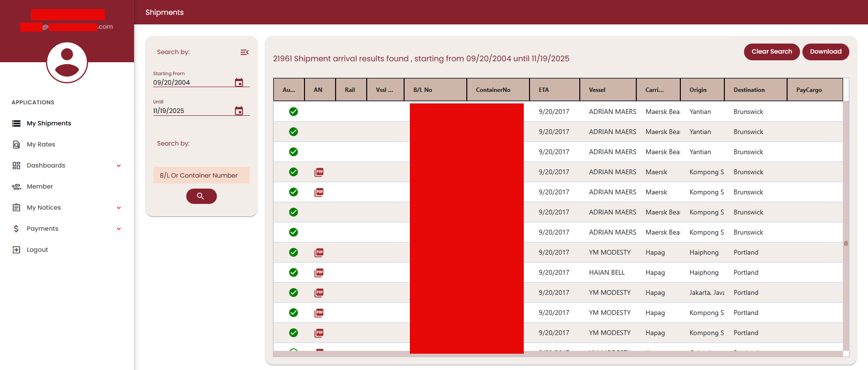Go to My Rates page
This screenshot has width=868, height=370.
coord(41,145)
